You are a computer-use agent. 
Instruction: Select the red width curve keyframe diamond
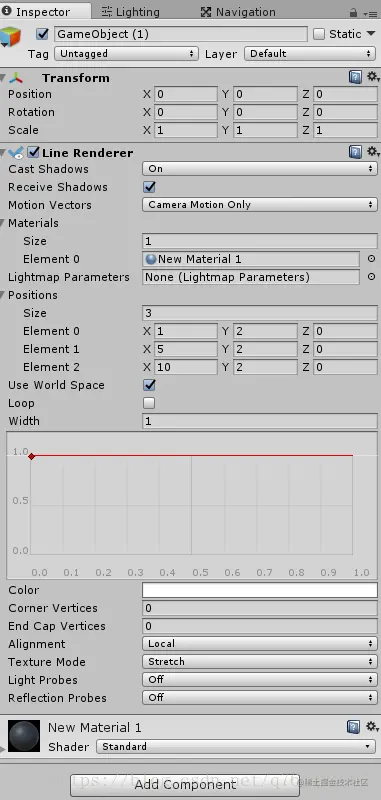(32, 456)
